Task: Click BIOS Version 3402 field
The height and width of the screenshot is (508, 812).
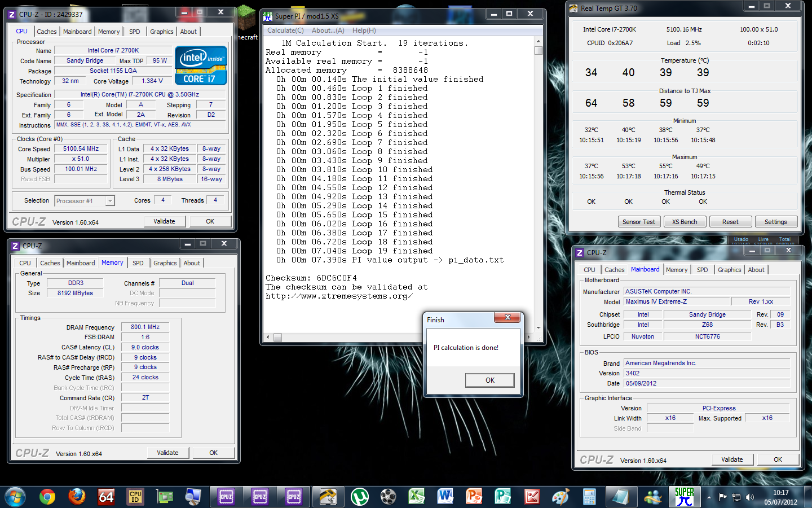Action: [x=707, y=373]
